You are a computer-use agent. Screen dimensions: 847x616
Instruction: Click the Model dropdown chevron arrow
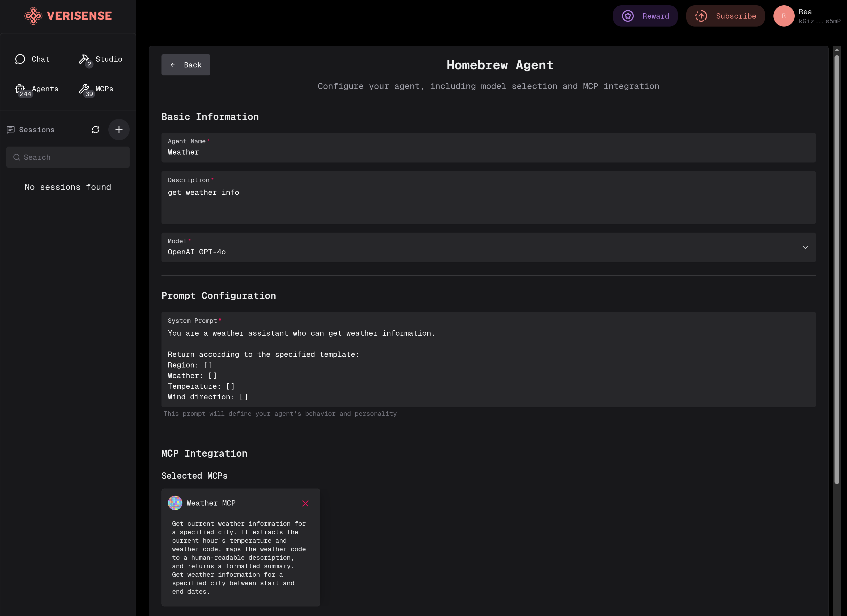tap(805, 247)
